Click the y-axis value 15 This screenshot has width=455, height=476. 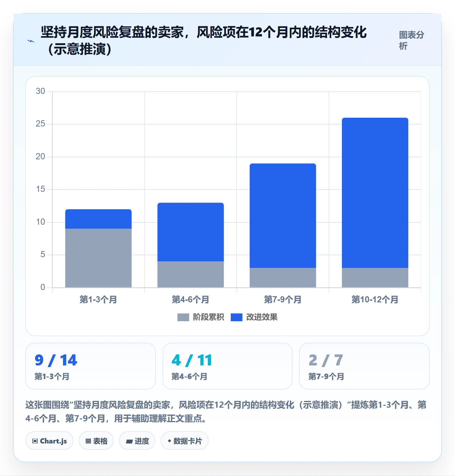40,189
